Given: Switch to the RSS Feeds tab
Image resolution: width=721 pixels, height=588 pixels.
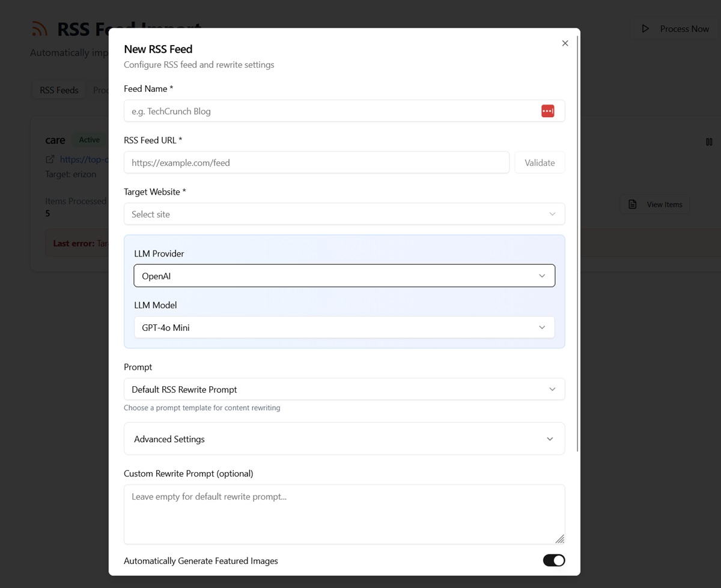Looking at the screenshot, I should click(x=58, y=89).
